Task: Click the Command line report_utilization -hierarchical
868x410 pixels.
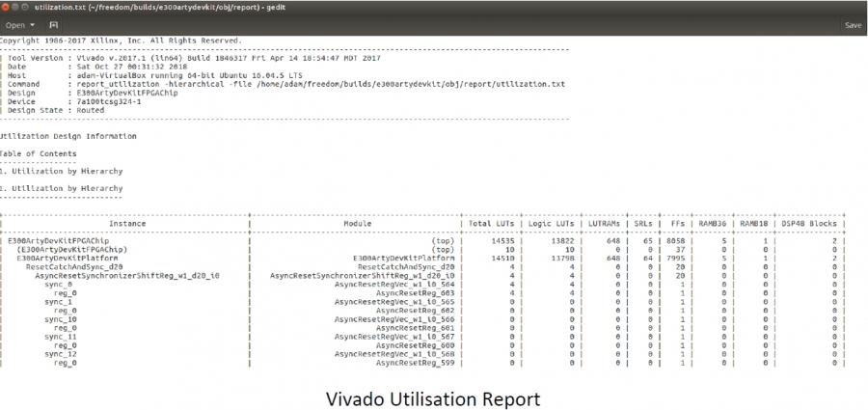Action: pos(286,84)
